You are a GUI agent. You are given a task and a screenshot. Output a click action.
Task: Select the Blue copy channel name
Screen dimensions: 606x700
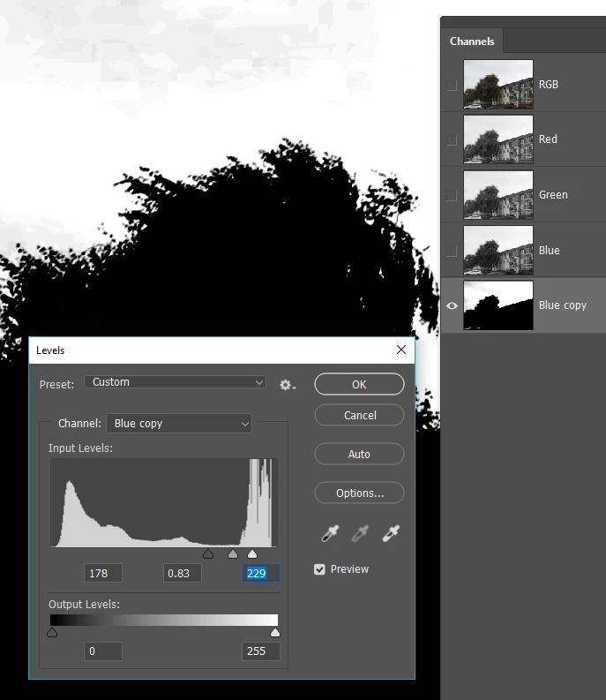(562, 305)
